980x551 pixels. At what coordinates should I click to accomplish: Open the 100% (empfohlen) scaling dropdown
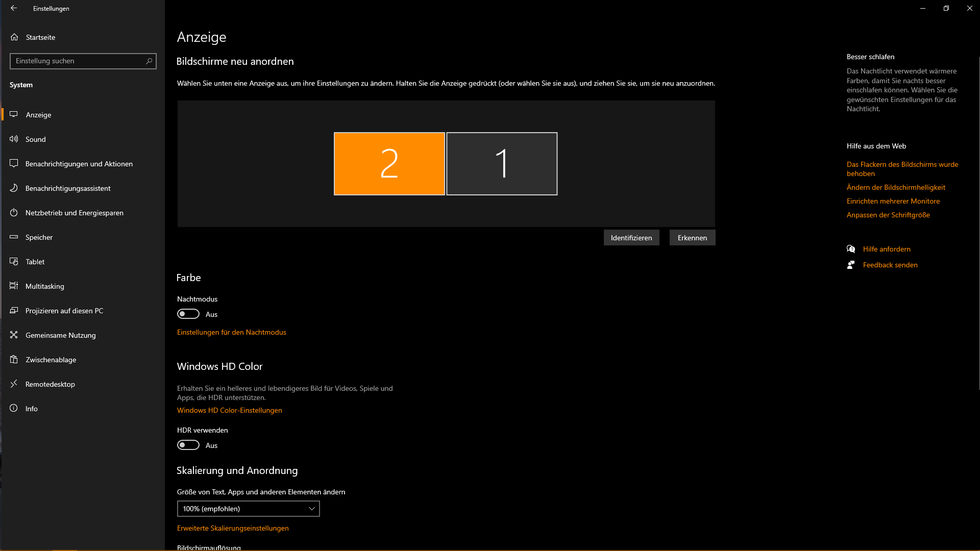[248, 509]
